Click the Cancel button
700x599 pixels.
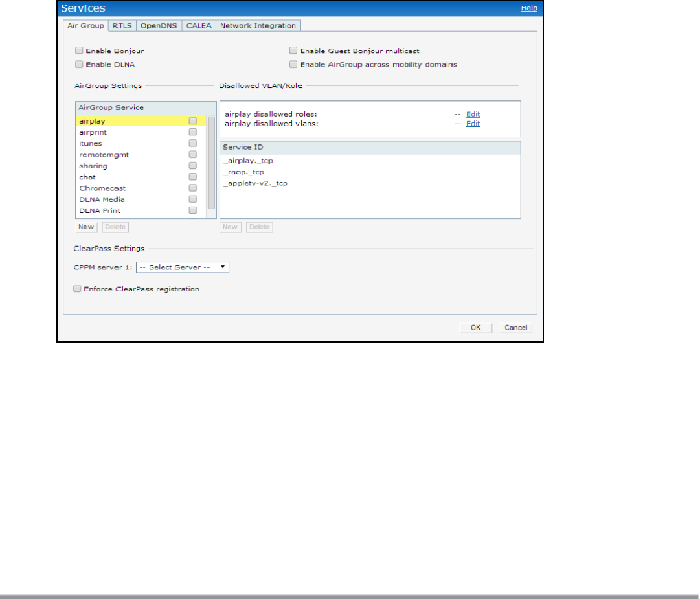click(x=515, y=328)
